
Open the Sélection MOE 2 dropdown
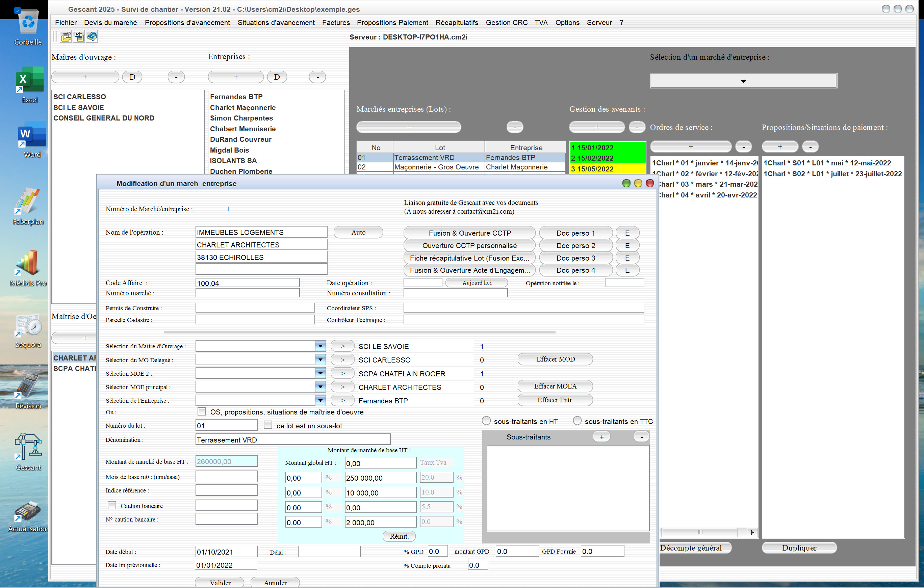320,373
